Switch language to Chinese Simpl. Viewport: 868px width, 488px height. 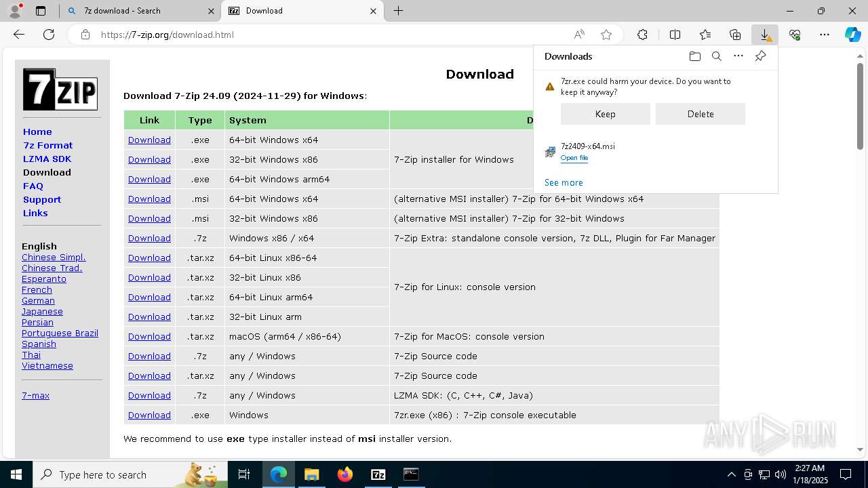click(54, 258)
